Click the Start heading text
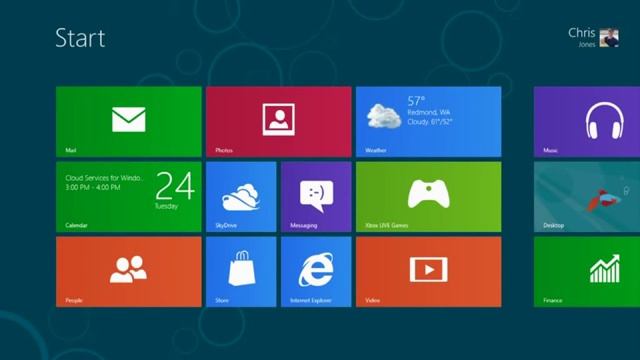Viewport: 640px width, 360px height. click(80, 38)
